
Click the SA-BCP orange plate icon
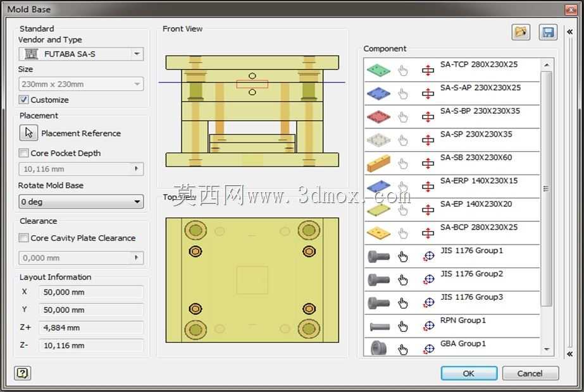(x=378, y=233)
